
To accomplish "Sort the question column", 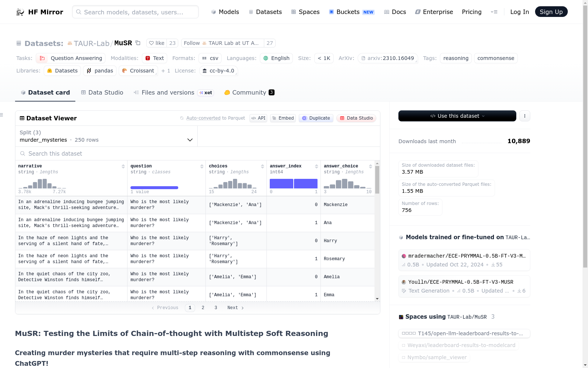I will click(x=202, y=166).
